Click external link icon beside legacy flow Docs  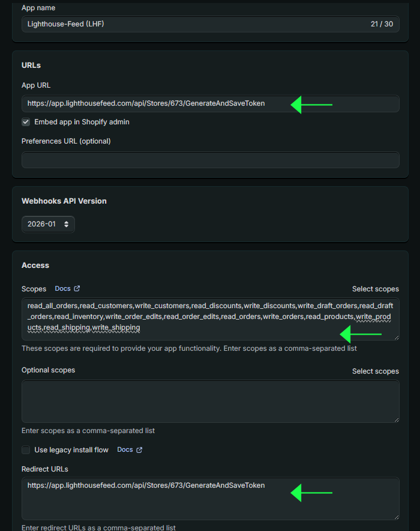pos(139,450)
